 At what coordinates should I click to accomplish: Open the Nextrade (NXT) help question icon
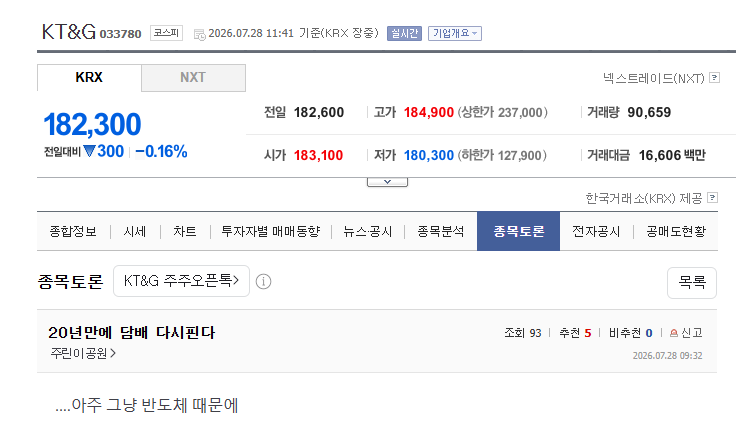(714, 77)
